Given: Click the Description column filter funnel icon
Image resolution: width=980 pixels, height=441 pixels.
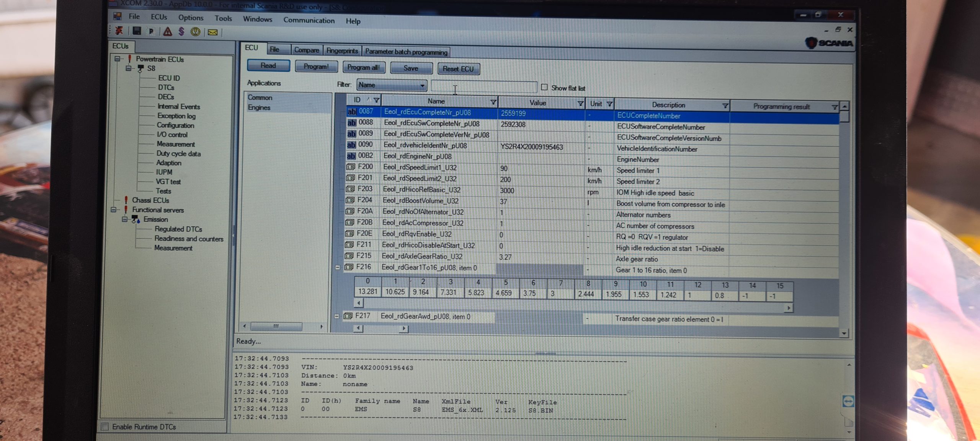Looking at the screenshot, I should [725, 106].
